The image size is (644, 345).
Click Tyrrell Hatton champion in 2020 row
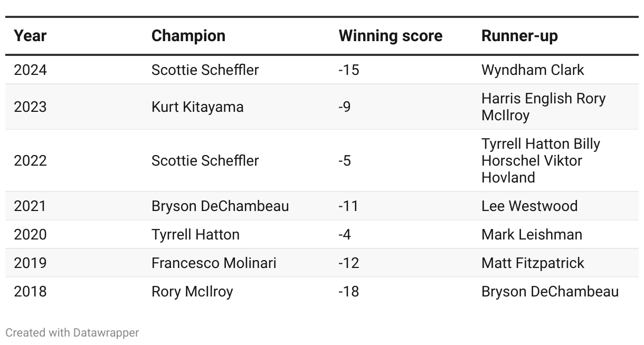(195, 234)
